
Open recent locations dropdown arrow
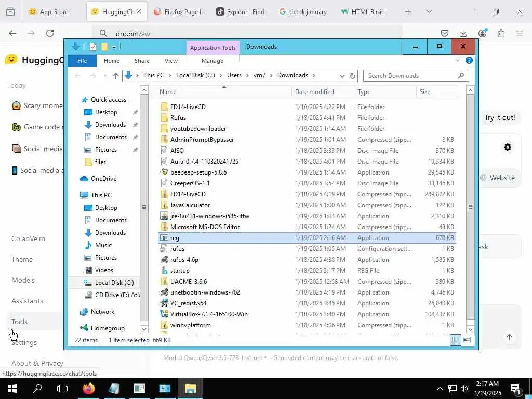pyautogui.click(x=105, y=76)
